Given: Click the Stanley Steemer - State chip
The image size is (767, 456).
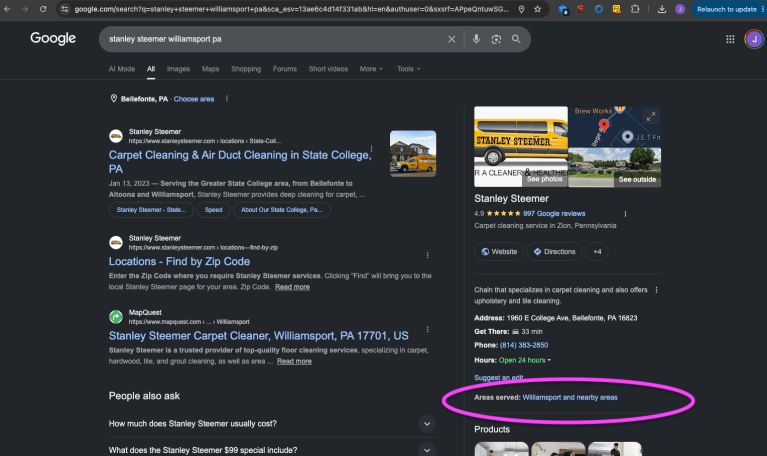Looking at the screenshot, I should [x=151, y=210].
